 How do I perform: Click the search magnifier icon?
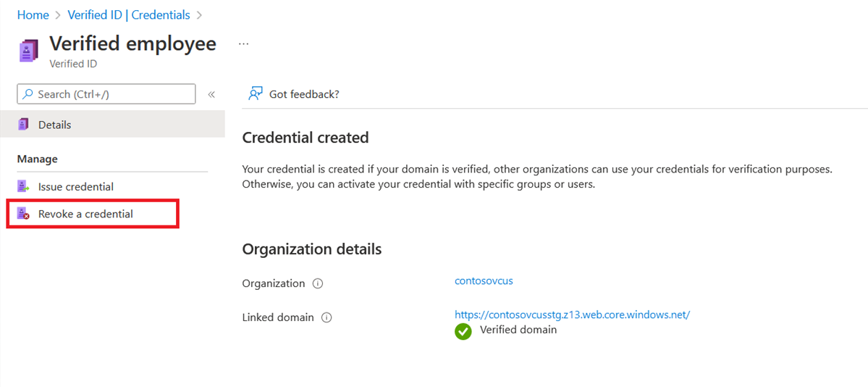pyautogui.click(x=28, y=94)
